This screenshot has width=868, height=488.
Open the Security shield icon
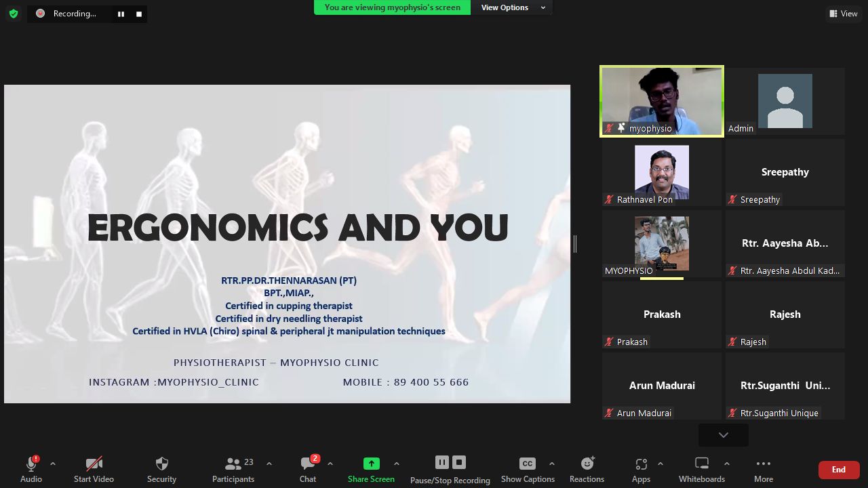(161, 464)
